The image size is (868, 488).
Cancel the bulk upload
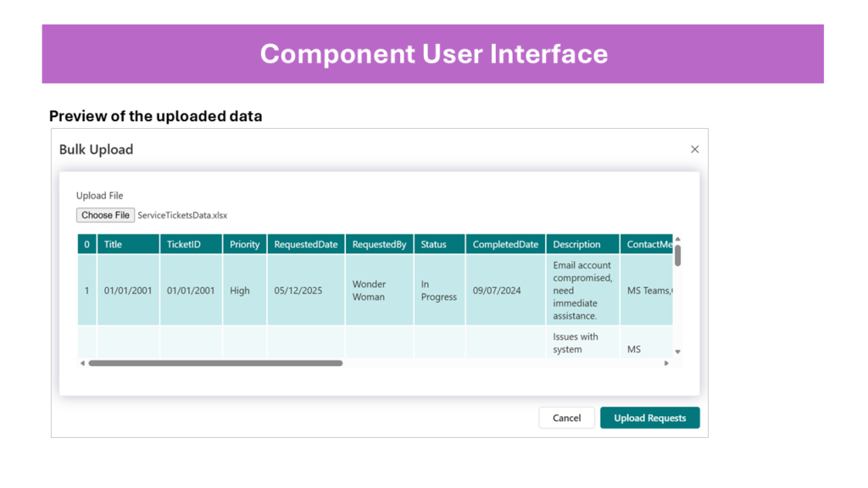coord(566,418)
